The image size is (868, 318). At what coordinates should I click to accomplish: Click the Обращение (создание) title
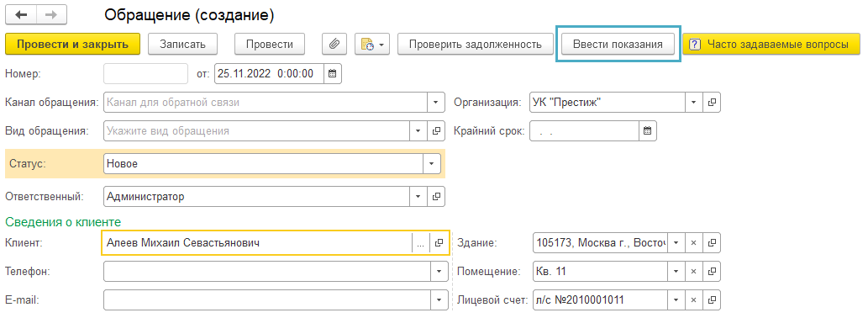click(189, 15)
